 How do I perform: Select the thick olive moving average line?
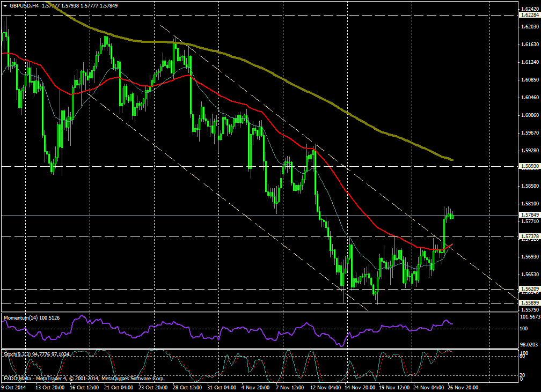click(322, 100)
